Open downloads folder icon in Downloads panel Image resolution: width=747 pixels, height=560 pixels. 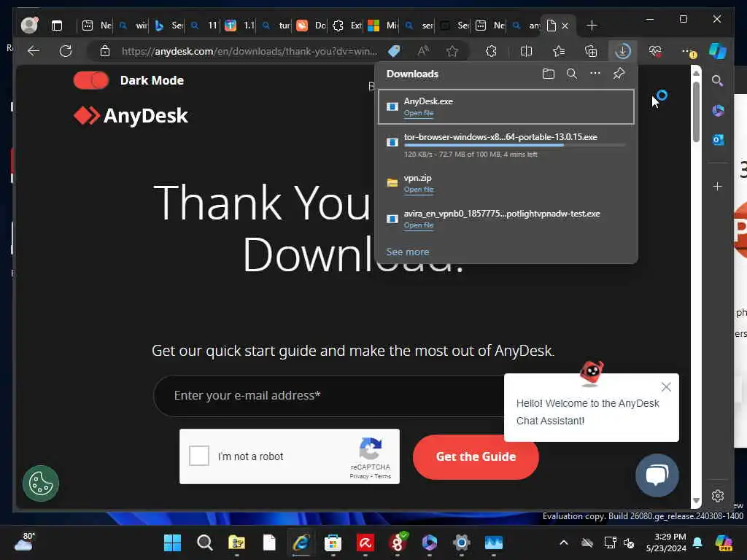pyautogui.click(x=549, y=74)
